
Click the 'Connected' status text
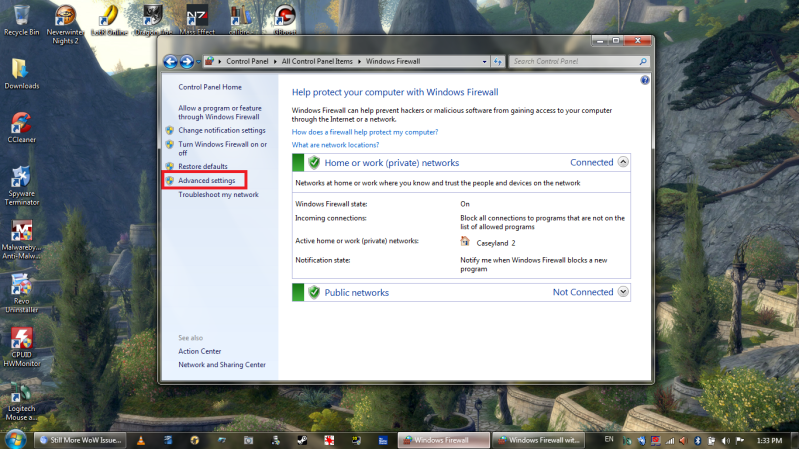point(592,162)
